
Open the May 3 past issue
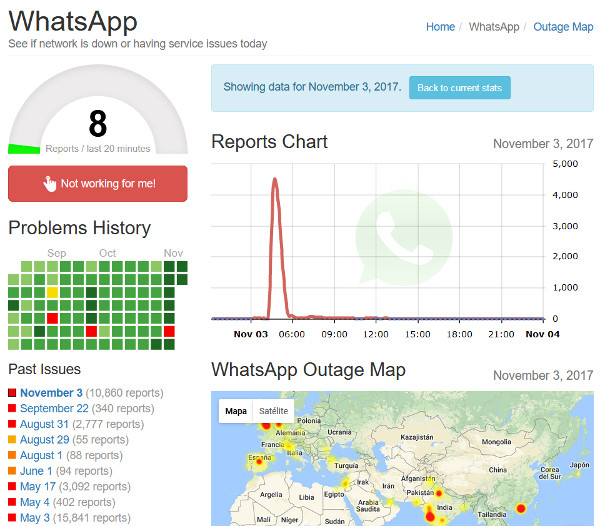point(35,518)
